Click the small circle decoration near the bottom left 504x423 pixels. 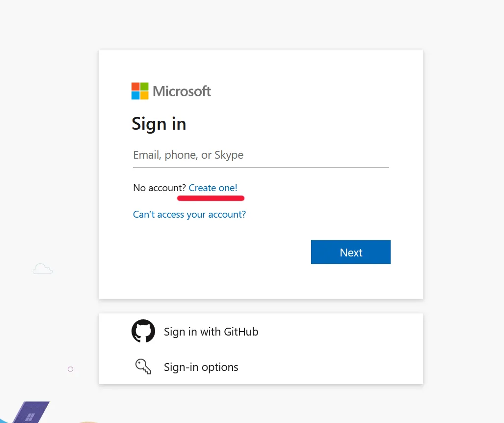pyautogui.click(x=70, y=369)
